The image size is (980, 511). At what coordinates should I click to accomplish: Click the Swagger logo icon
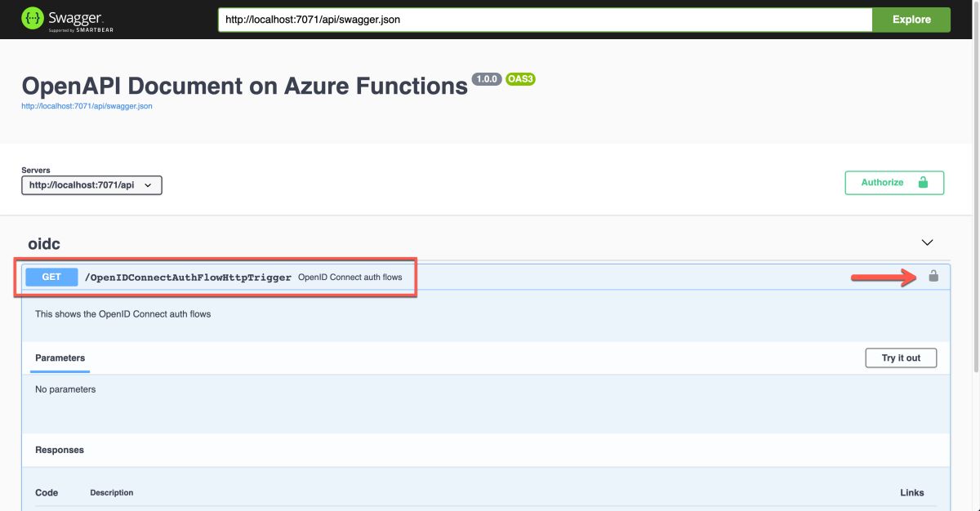click(x=32, y=19)
